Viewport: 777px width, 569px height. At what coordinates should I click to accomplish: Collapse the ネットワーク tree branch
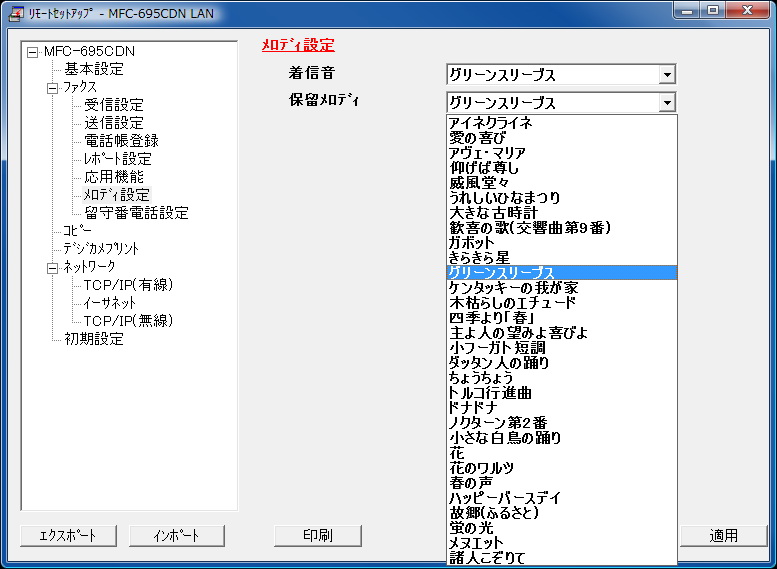pyautogui.click(x=53, y=268)
